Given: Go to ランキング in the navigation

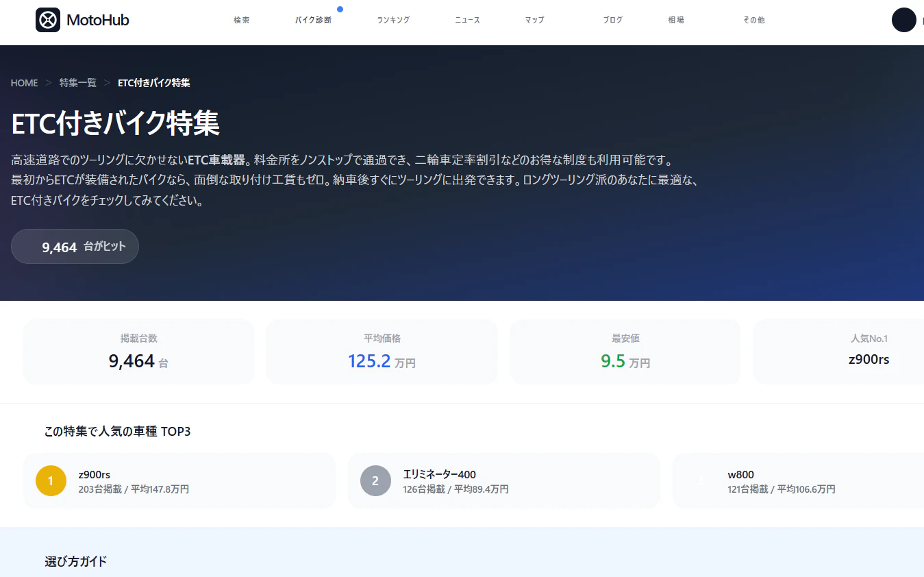Looking at the screenshot, I should pyautogui.click(x=393, y=21).
